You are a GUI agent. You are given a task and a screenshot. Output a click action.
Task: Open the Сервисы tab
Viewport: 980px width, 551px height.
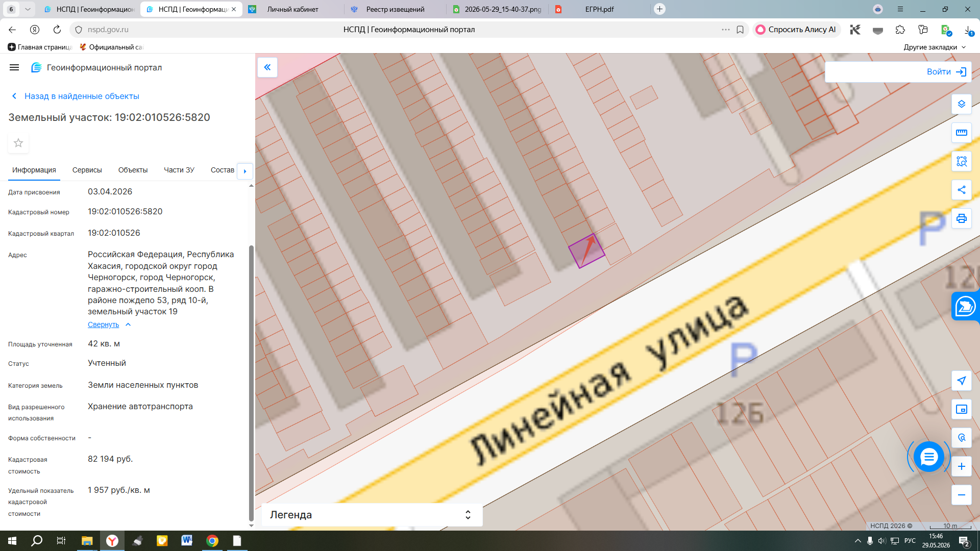[87, 170]
